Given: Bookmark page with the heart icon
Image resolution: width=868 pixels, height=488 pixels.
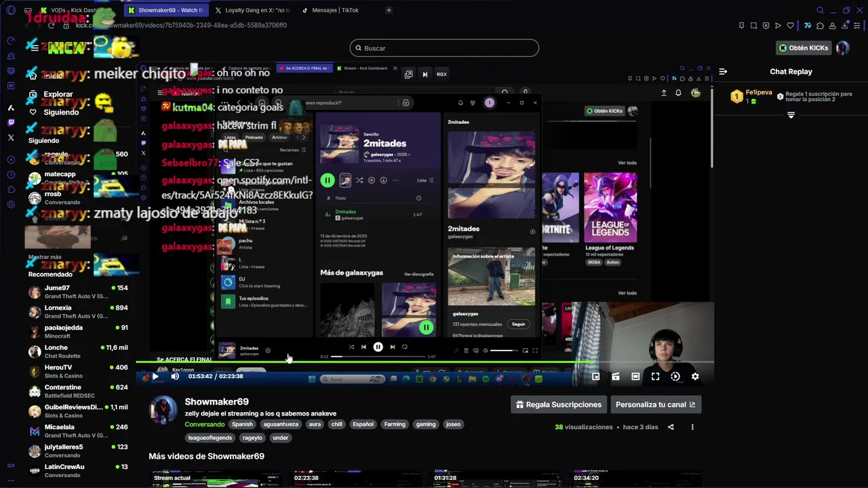Looking at the screenshot, I should click(790, 26).
